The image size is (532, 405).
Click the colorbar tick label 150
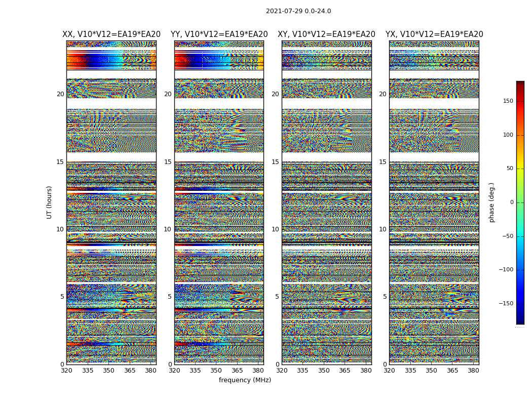tap(508, 101)
